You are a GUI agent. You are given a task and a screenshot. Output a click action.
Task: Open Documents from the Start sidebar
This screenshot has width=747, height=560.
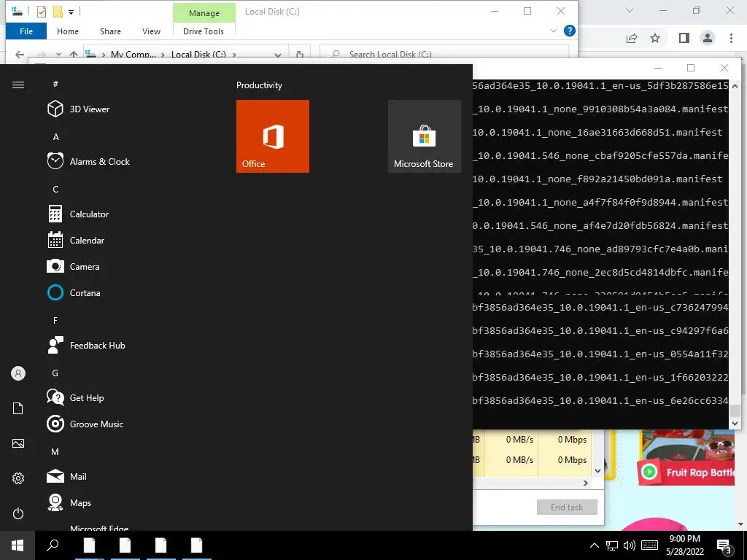coord(18,408)
